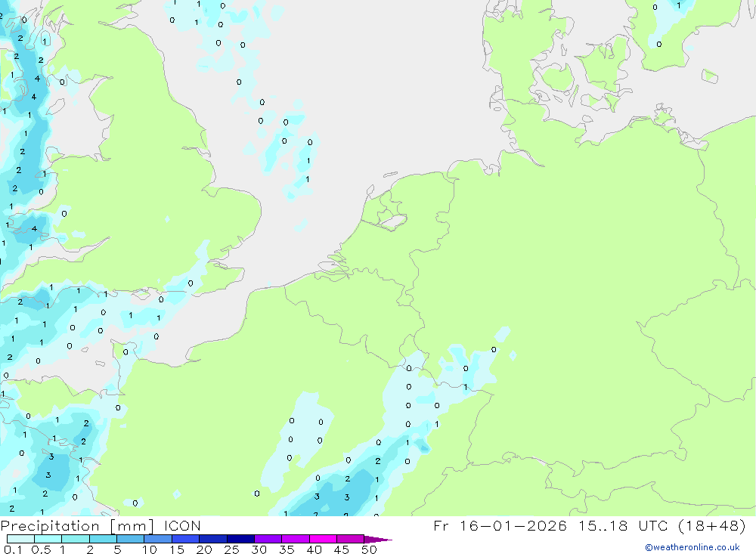Click the 30–35 mm purple legend swatch
The width and height of the screenshot is (756, 554).
tap(268, 539)
